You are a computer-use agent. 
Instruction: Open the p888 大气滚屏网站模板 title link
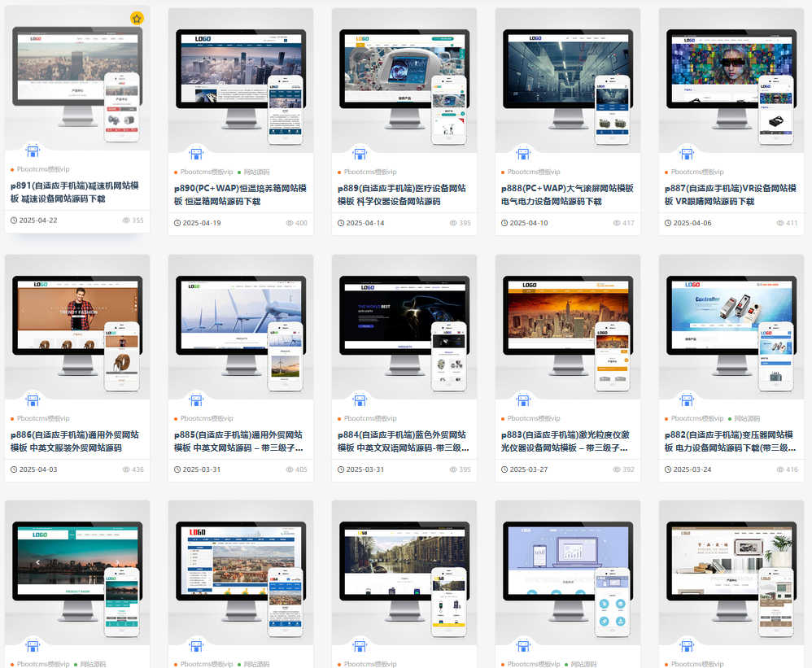[x=567, y=194]
